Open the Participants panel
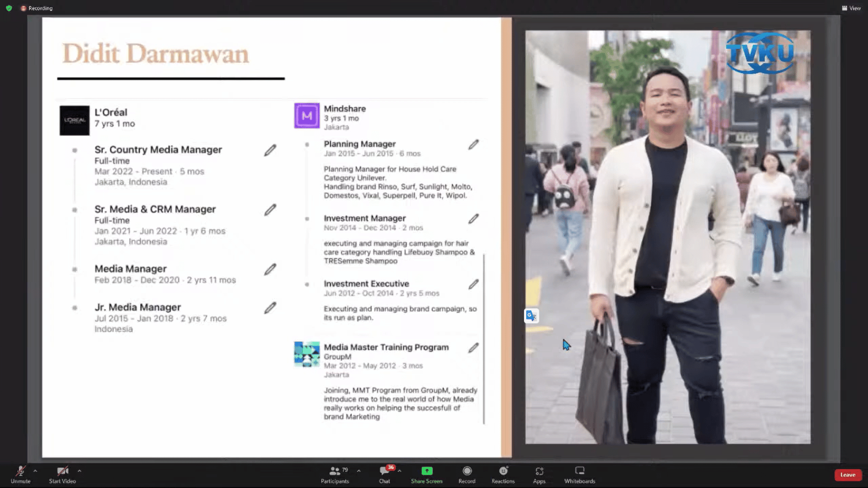Image resolution: width=868 pixels, height=488 pixels. tap(335, 474)
